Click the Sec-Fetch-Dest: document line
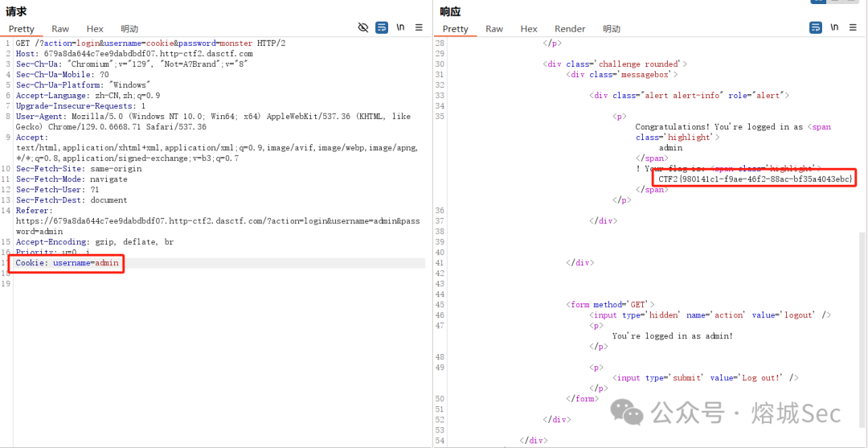This screenshot has height=448, width=868. point(72,200)
